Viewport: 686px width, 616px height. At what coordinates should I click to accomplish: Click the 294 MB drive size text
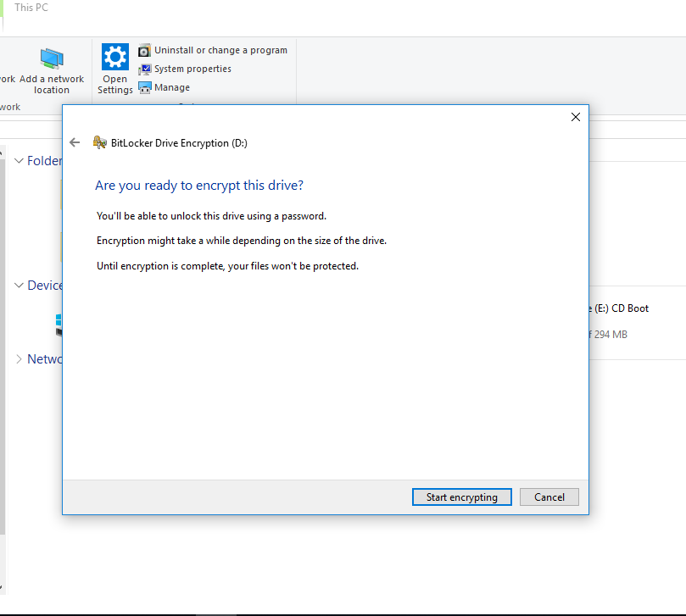[x=611, y=335]
